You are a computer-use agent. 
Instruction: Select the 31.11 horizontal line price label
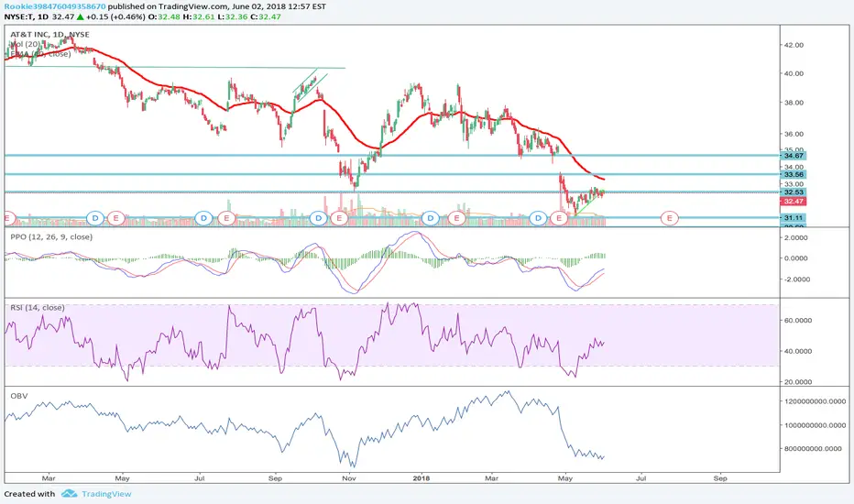pyautogui.click(x=793, y=218)
